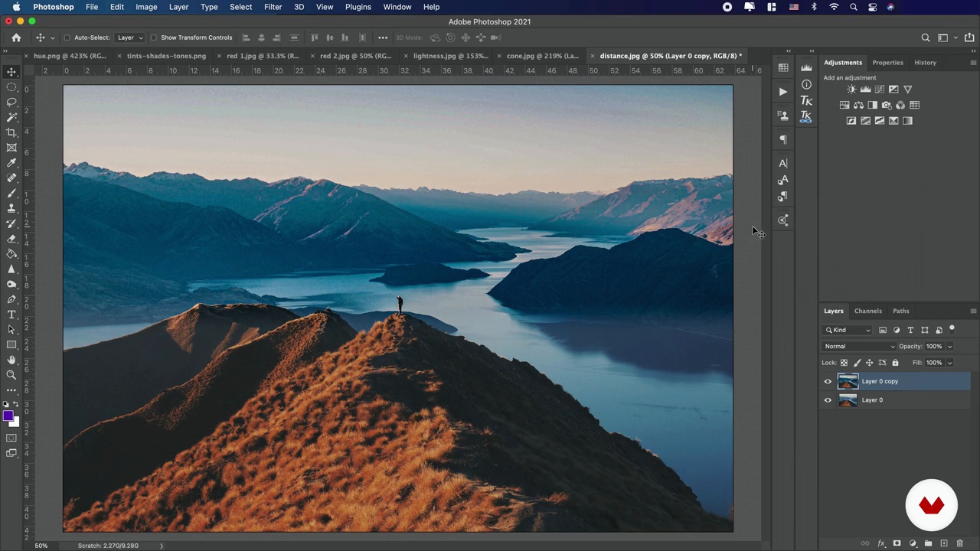Viewport: 980px width, 551px height.
Task: Add layer mask icon
Action: (897, 543)
